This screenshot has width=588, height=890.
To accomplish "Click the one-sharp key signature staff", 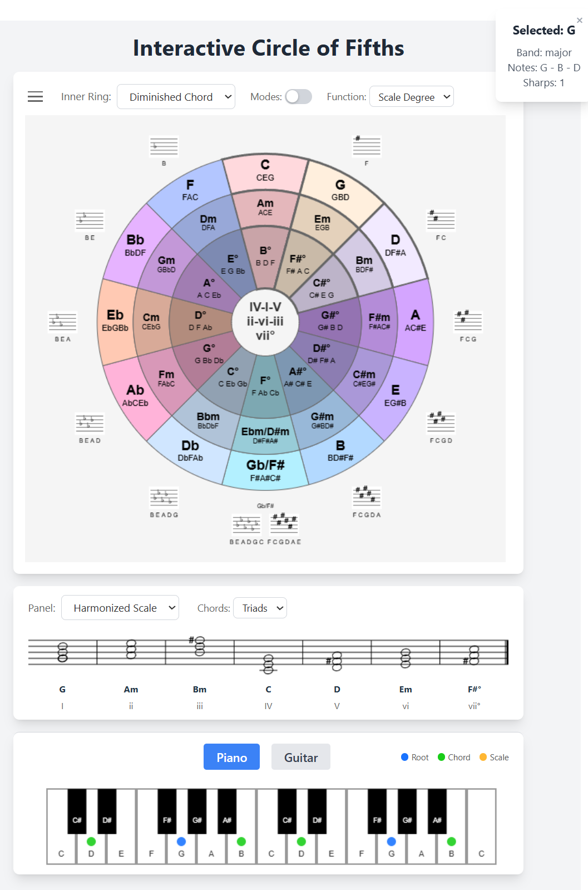I will [367, 147].
